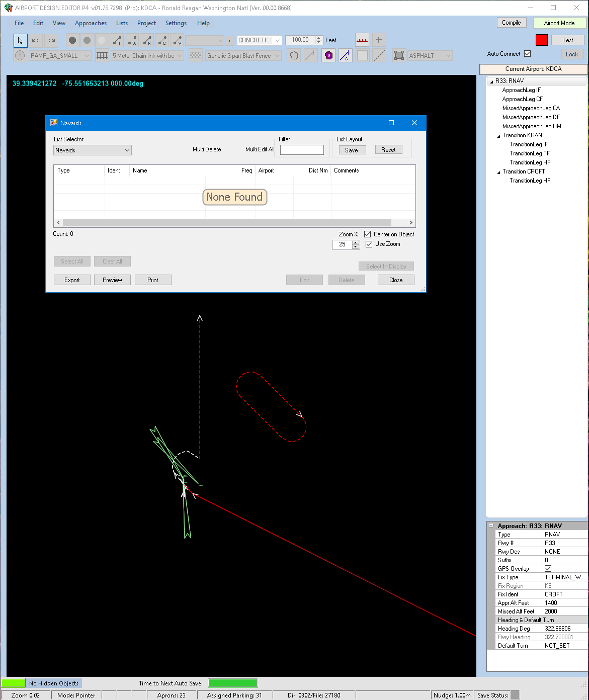Click the redo arrow icon
This screenshot has width=589, height=700.
click(51, 40)
